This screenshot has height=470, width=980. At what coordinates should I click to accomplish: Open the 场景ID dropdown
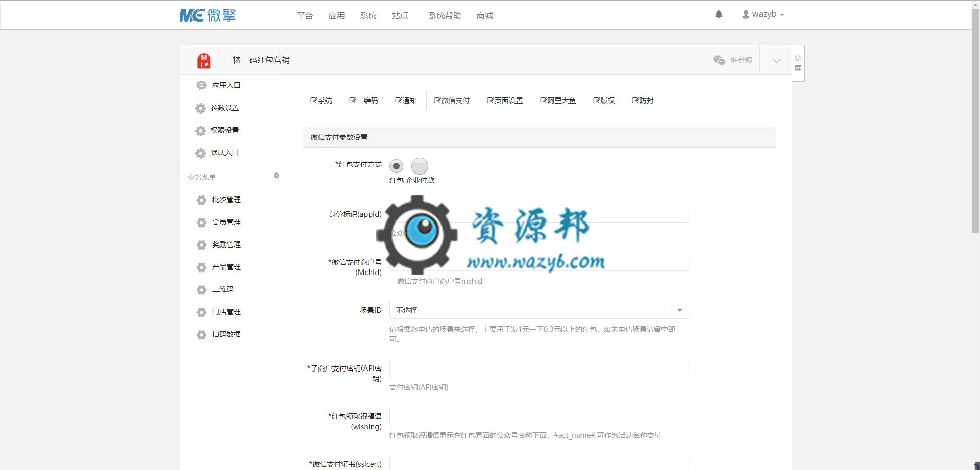click(539, 310)
